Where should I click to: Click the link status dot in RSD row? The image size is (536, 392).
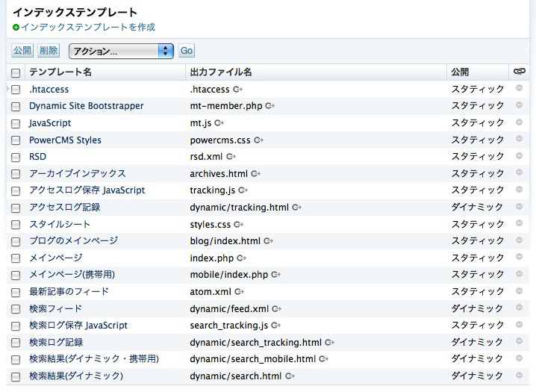(x=520, y=155)
